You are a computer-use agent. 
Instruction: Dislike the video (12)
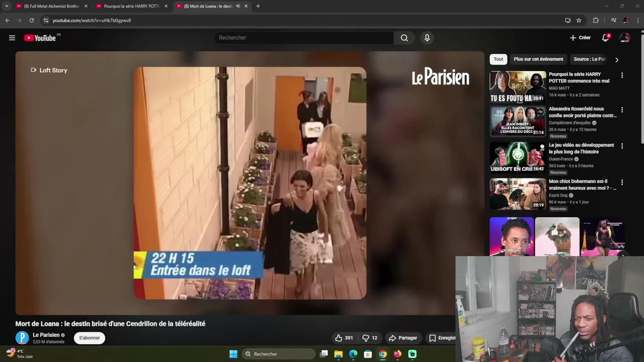[x=370, y=338]
